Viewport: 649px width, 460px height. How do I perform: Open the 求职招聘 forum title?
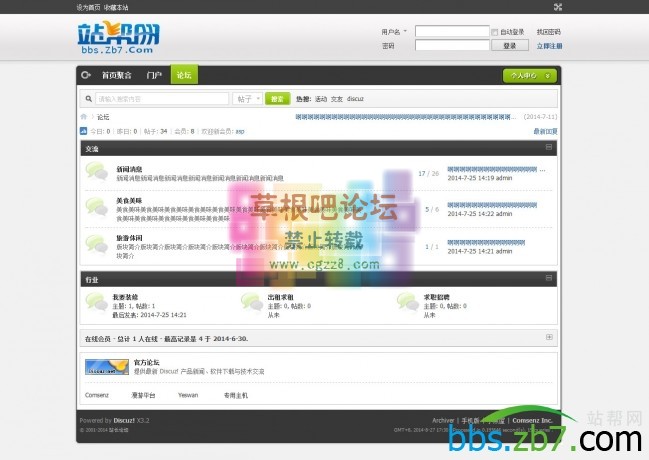point(437,297)
